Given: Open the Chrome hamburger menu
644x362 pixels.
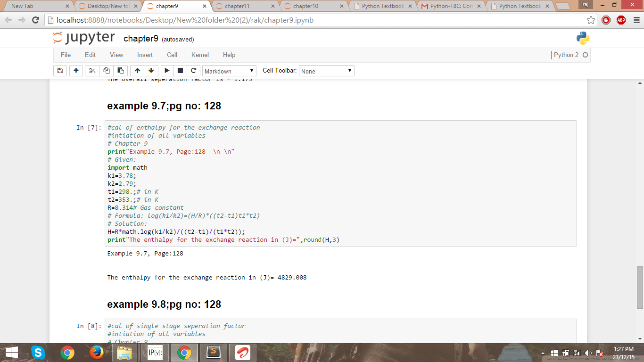Looking at the screenshot, I should pos(636,20).
